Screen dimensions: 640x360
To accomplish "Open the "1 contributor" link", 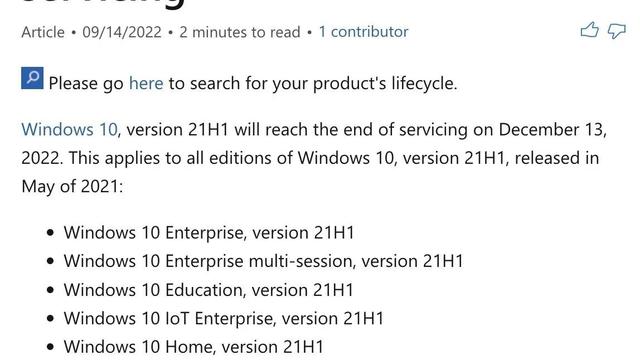I will click(x=363, y=32).
